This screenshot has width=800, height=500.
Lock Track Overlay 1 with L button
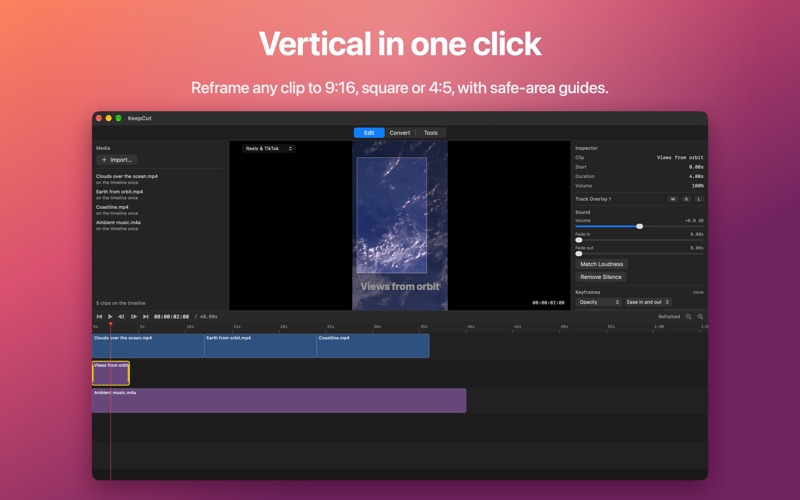click(x=699, y=199)
